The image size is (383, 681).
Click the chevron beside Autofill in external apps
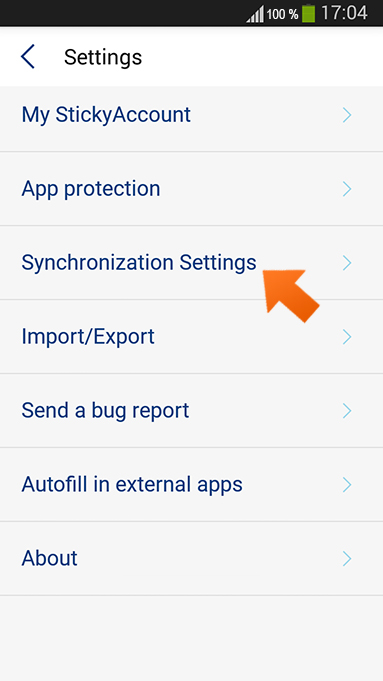point(347,484)
